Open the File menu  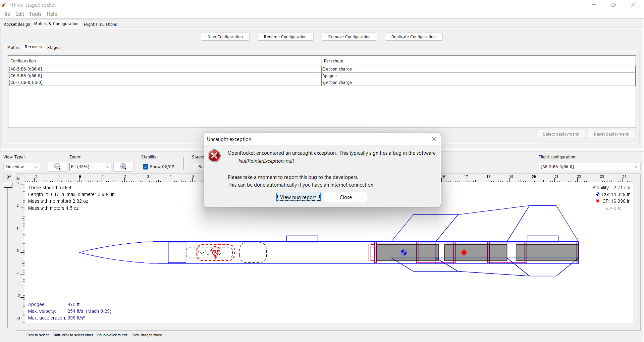pos(6,14)
